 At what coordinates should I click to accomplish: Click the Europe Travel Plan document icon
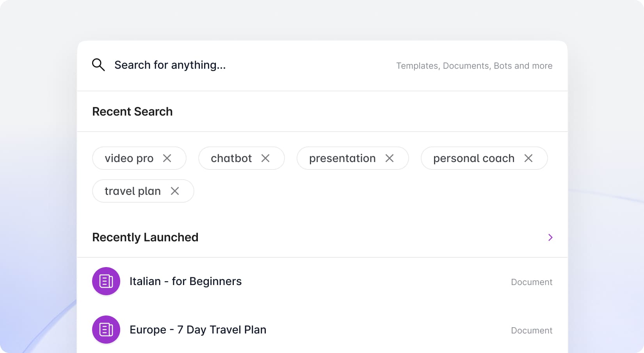(106, 330)
